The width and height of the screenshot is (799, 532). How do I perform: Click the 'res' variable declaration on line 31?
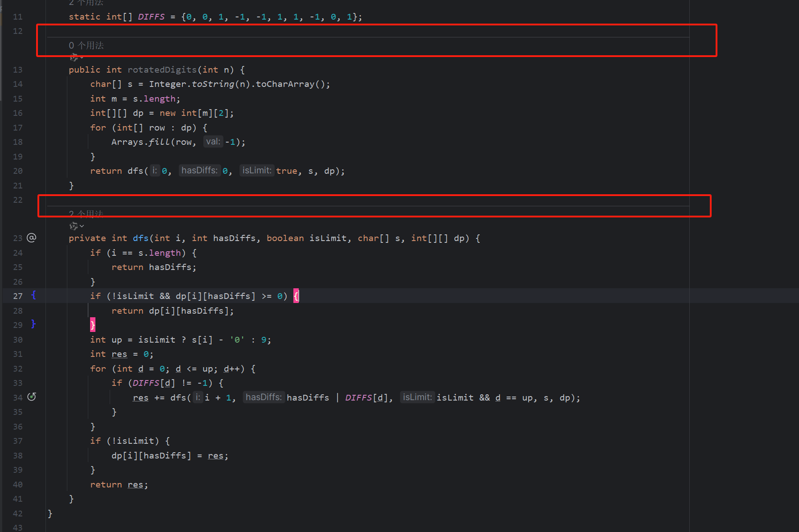119,354
